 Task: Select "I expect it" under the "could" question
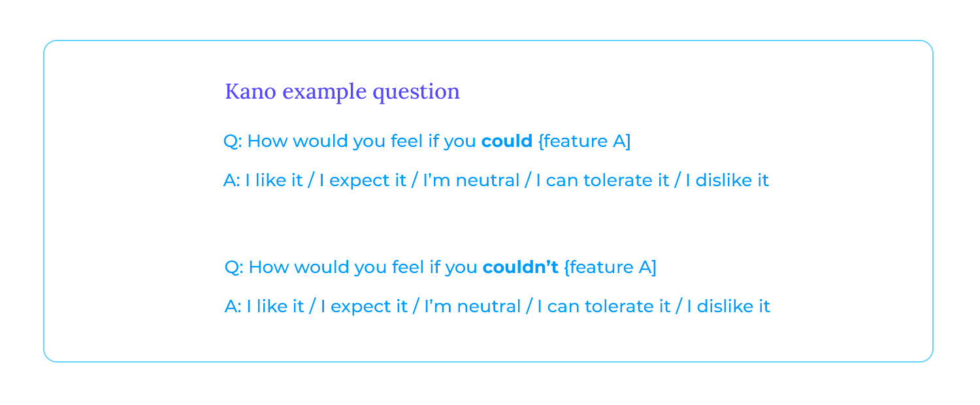point(363,181)
